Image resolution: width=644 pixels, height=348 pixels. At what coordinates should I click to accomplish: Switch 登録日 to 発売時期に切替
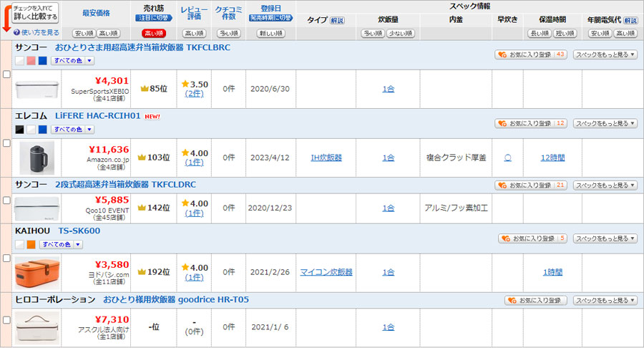click(270, 18)
